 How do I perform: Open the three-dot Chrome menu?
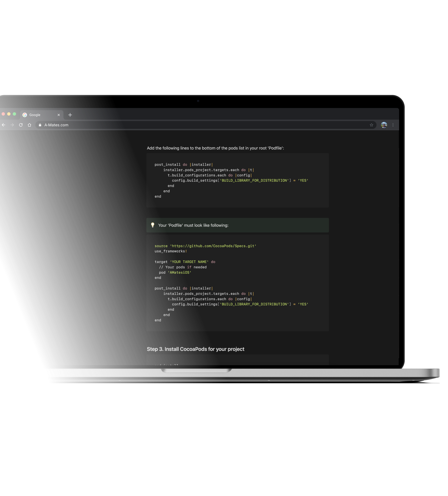click(x=393, y=125)
